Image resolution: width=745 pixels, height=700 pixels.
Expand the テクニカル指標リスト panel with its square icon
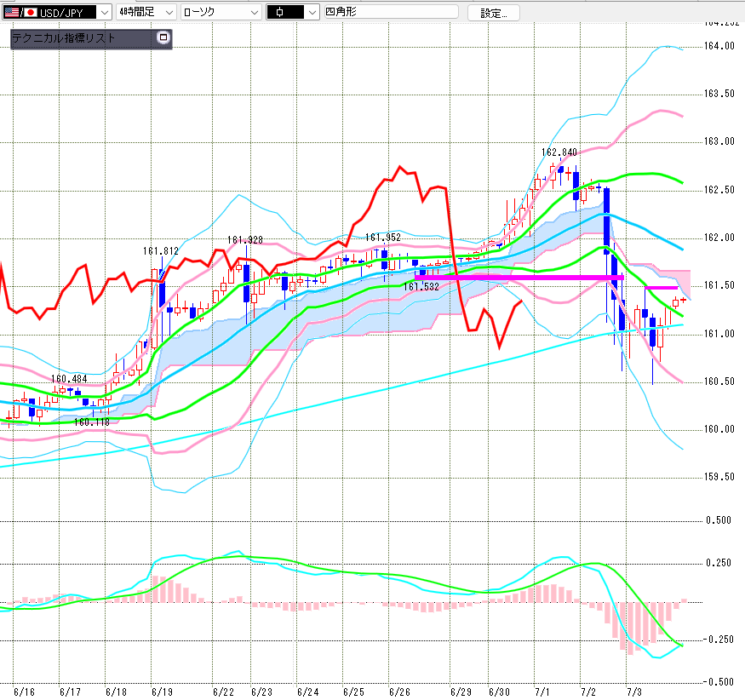click(x=163, y=37)
